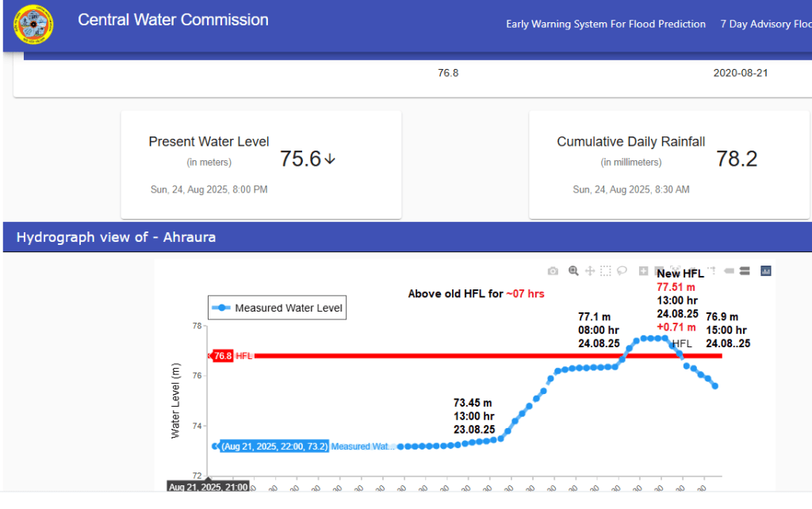Click the Hydrograph view of Ahraura header
The width and height of the screenshot is (812, 509).
point(116,237)
